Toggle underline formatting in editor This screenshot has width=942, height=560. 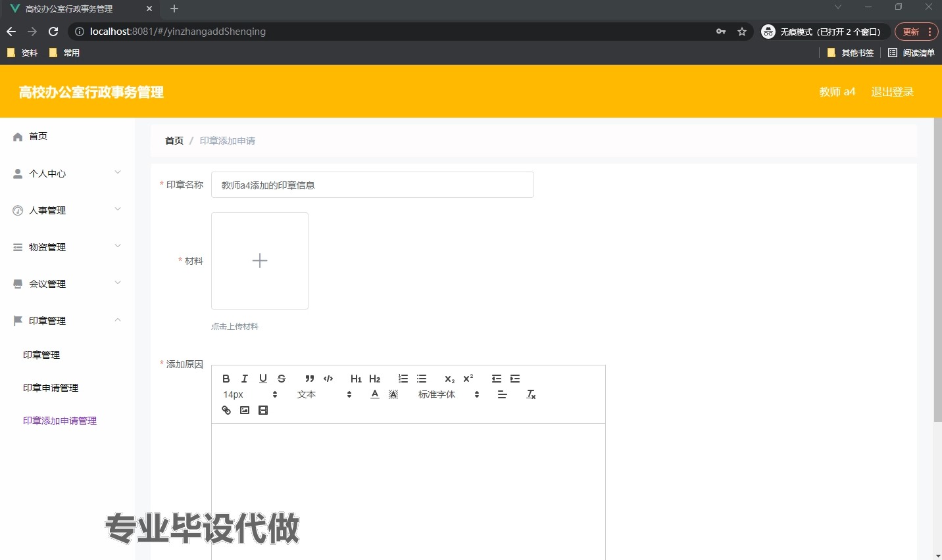point(263,379)
